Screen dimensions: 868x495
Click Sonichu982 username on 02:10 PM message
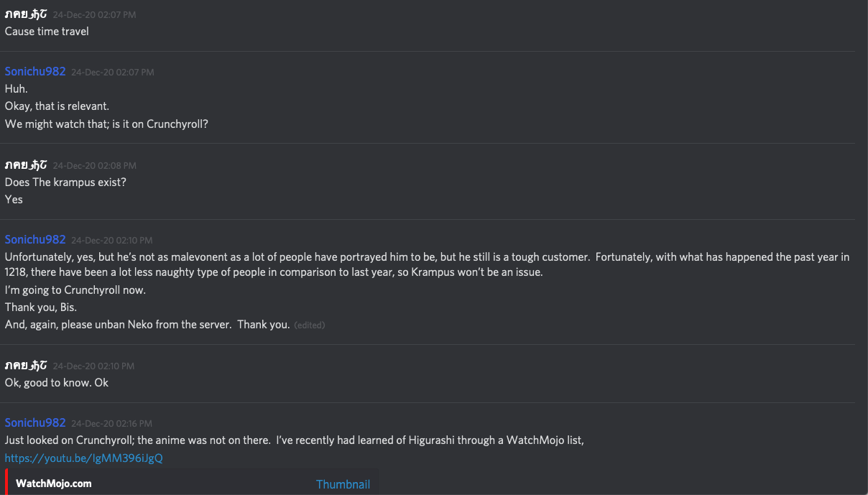pyautogui.click(x=35, y=239)
